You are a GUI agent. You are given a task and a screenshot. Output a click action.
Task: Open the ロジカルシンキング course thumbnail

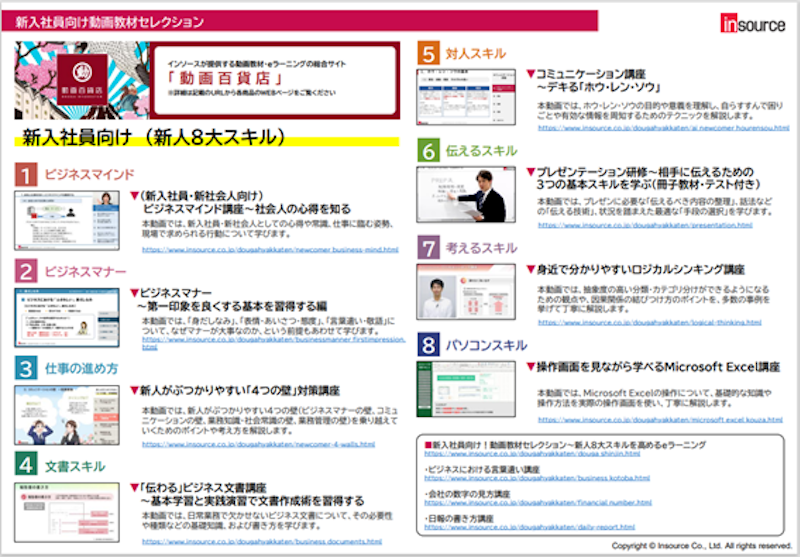[x=466, y=292]
